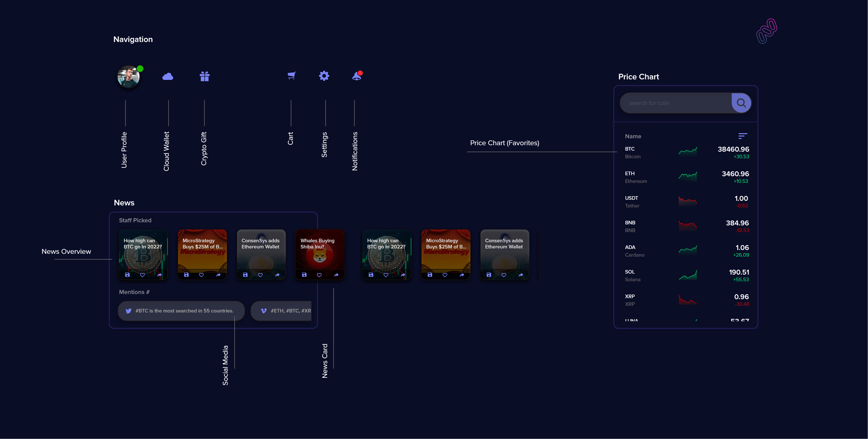868x439 pixels.
Task: Like the first ConsenSys Ethereum Wallet card
Action: 260,275
